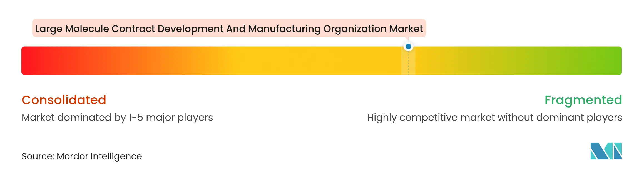Click the Mordor Intelligence logo
The width and height of the screenshot is (644, 176).
606,151
